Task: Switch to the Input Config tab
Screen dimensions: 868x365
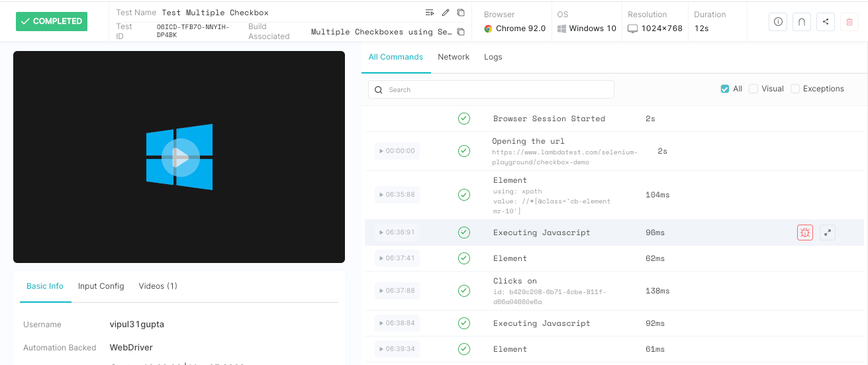Action: [x=101, y=286]
